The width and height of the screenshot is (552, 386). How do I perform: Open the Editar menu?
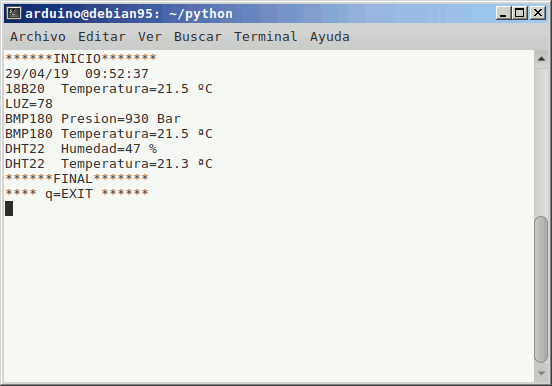[102, 37]
